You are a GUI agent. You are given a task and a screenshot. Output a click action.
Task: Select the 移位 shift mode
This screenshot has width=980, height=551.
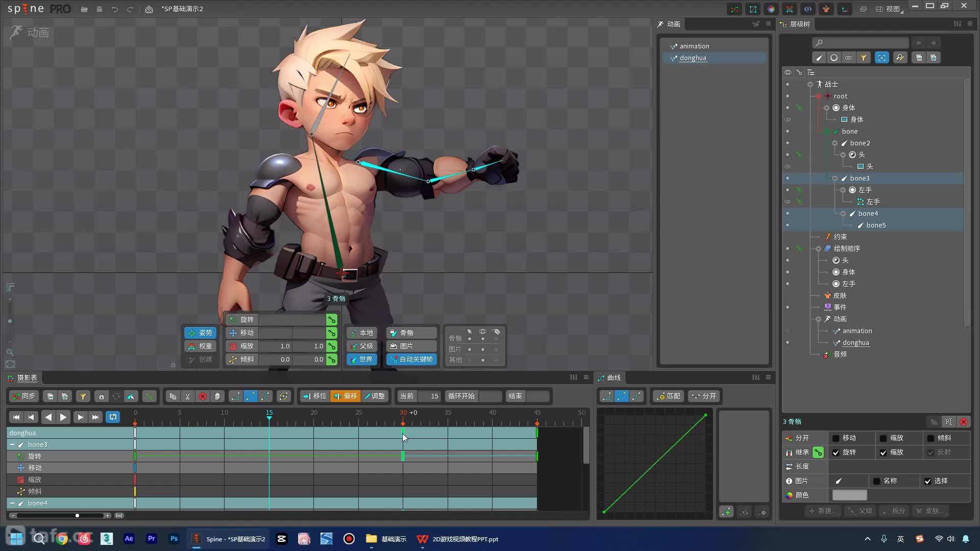click(x=314, y=396)
